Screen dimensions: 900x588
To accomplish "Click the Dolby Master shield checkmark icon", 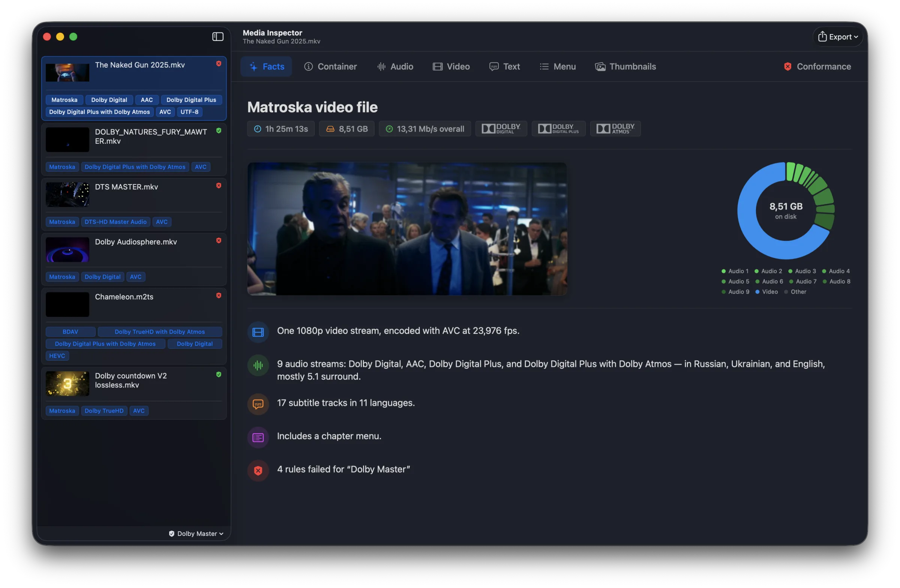I will [x=172, y=533].
